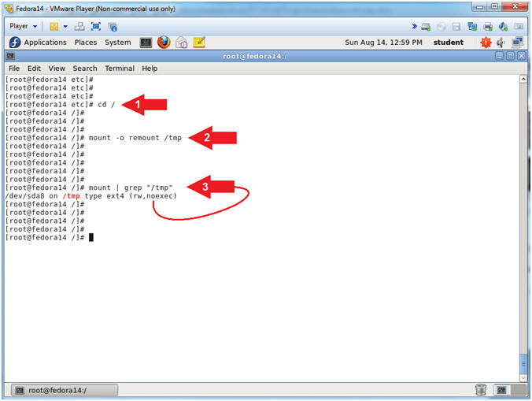532x401 pixels.
Task: Click the scrollbar up arrow in terminal
Action: point(523,79)
